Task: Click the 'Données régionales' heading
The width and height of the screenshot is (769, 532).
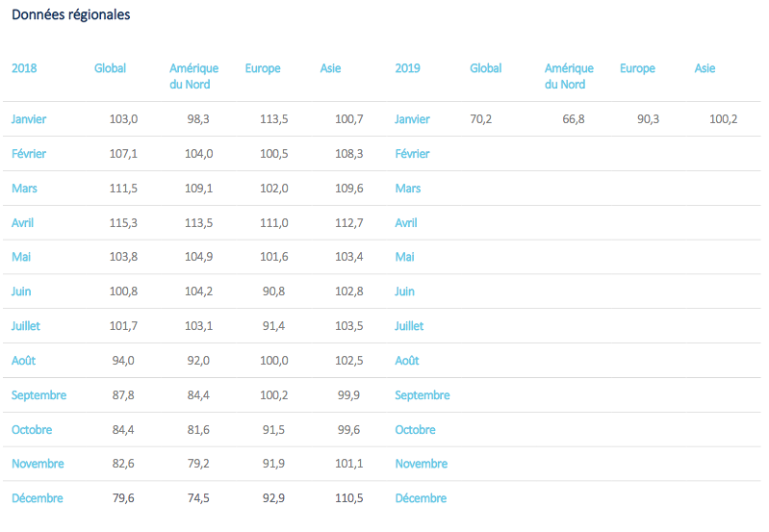Action: [x=70, y=15]
